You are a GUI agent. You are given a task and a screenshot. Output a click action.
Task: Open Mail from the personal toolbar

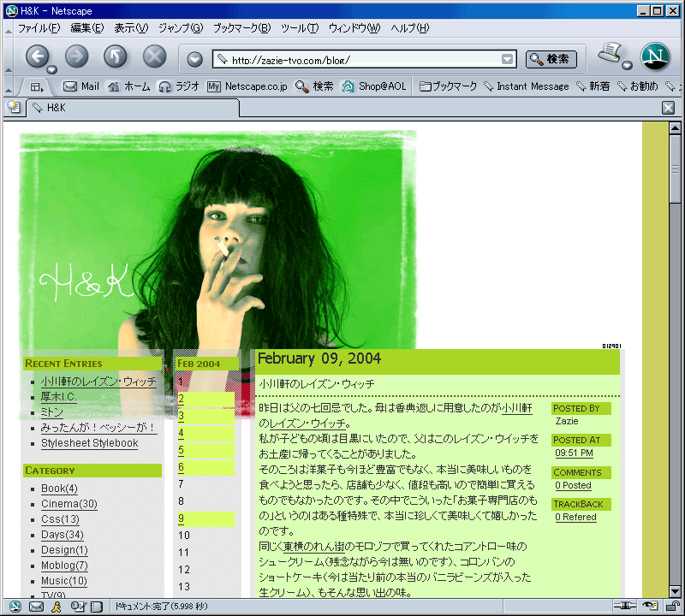coord(81,86)
